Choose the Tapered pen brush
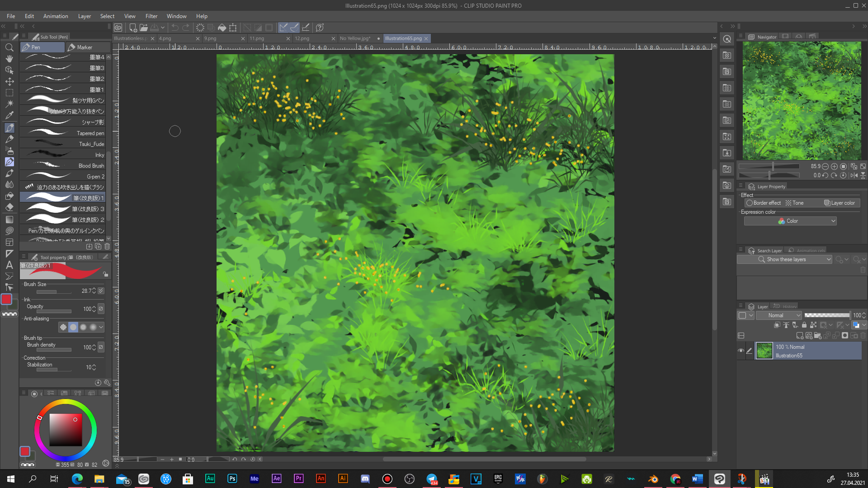 pos(63,133)
